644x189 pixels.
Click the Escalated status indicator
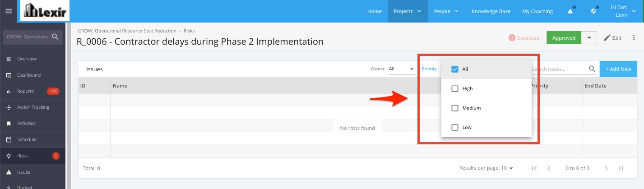coord(524,38)
